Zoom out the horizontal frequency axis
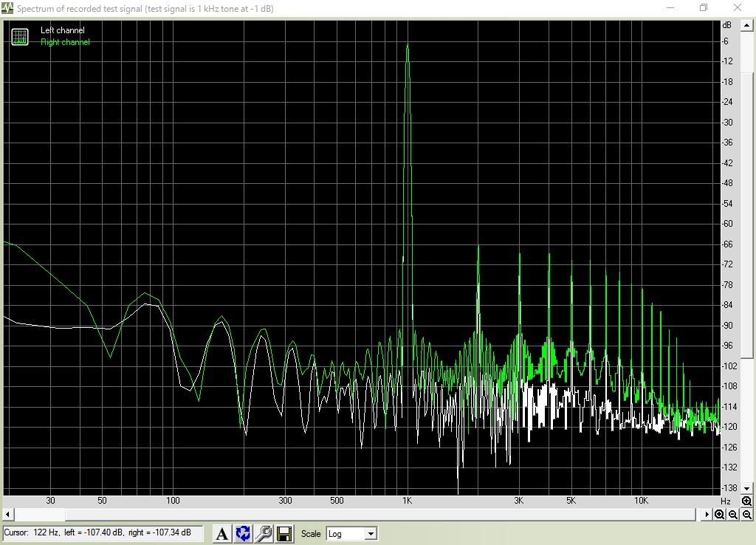This screenshot has width=756, height=545. [x=733, y=515]
